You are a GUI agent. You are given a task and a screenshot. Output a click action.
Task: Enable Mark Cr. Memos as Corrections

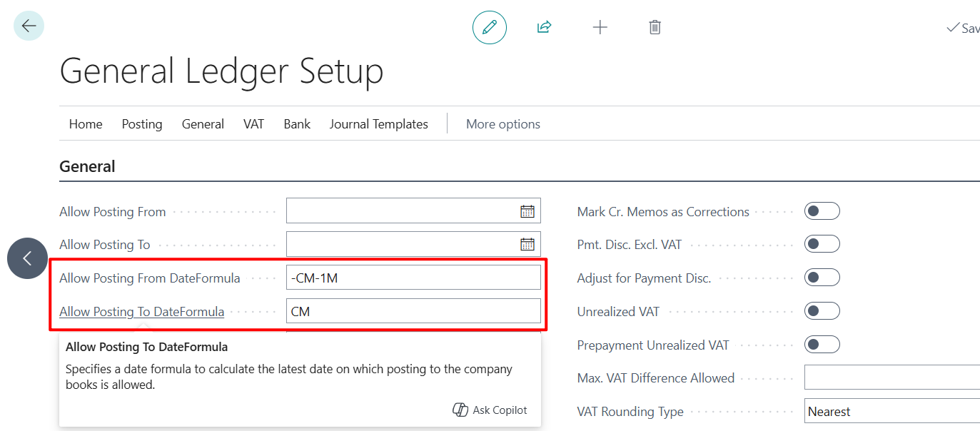point(822,211)
